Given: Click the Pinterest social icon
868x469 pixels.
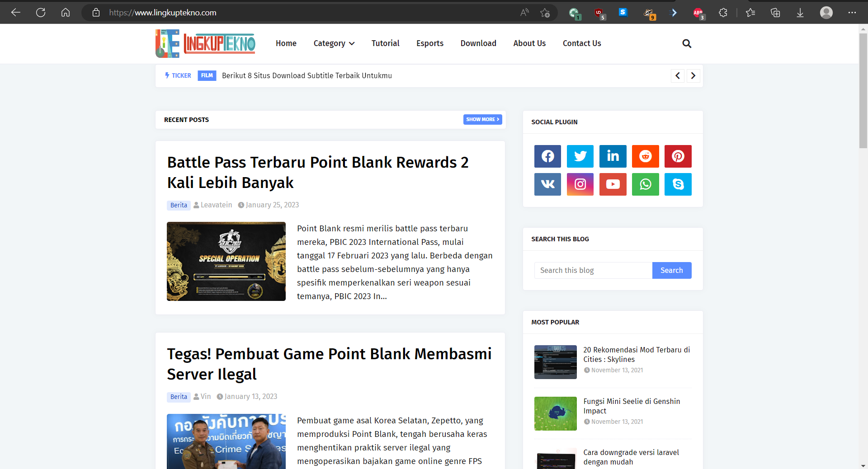Looking at the screenshot, I should [678, 156].
